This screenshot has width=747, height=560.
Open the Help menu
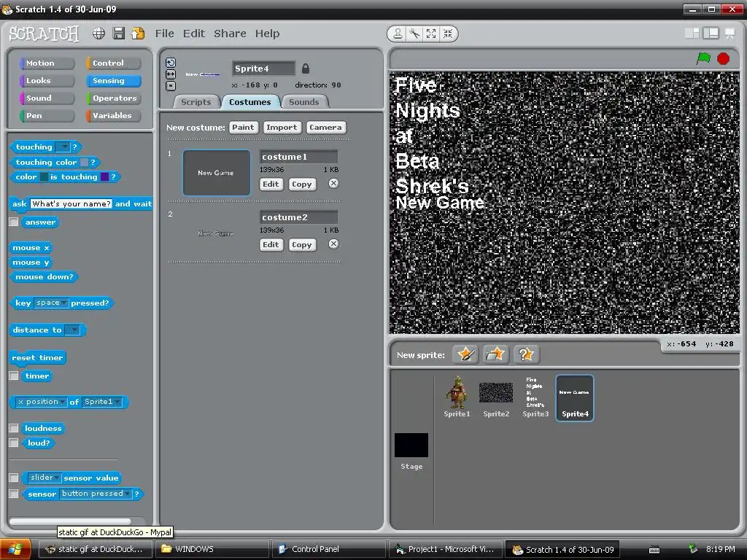(x=267, y=34)
